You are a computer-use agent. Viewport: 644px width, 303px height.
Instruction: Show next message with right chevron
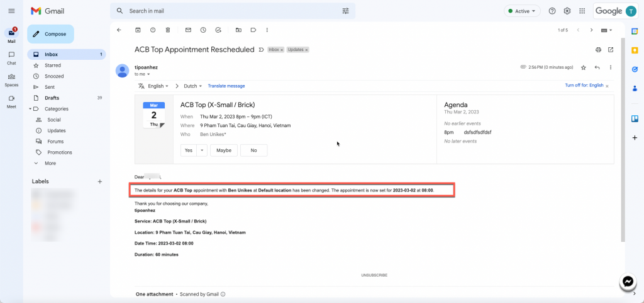591,30
